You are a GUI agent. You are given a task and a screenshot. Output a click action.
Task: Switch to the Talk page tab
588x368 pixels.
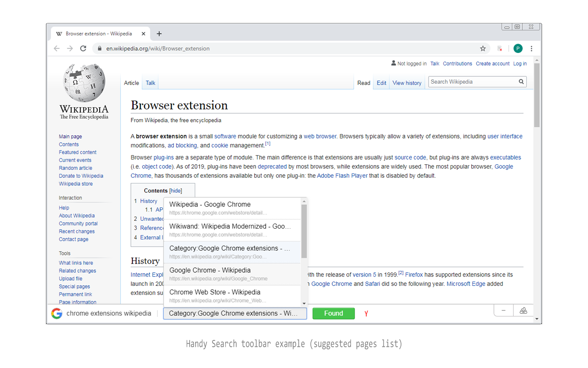(150, 83)
